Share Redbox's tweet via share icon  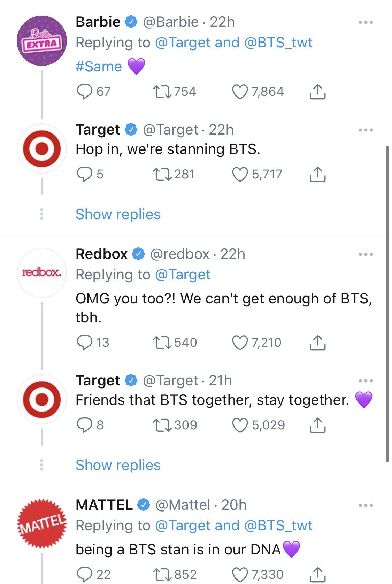317,343
